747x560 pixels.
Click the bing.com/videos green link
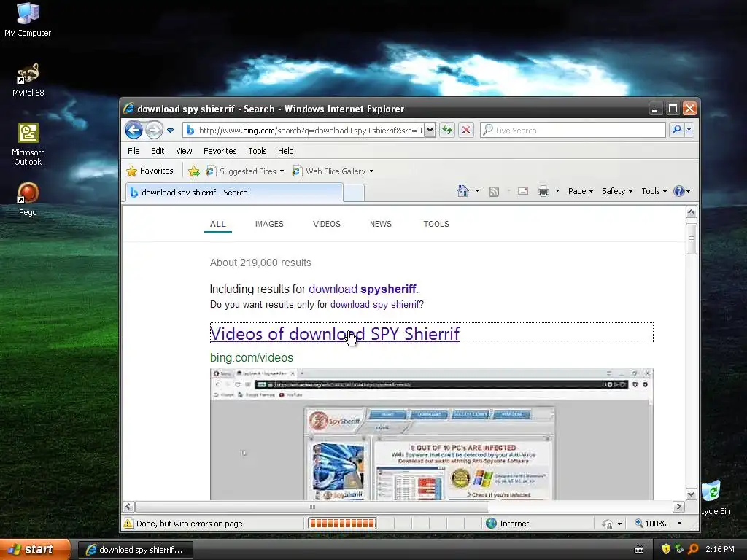coord(252,357)
